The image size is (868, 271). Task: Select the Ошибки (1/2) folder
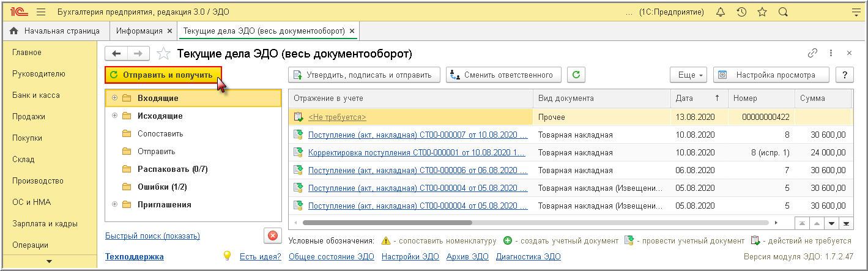162,187
